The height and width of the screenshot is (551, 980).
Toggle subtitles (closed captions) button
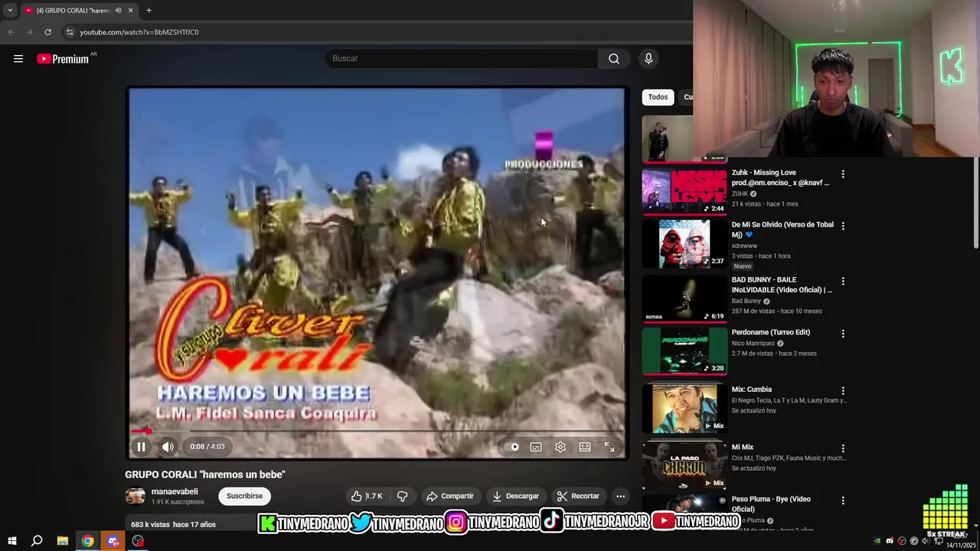(x=536, y=447)
